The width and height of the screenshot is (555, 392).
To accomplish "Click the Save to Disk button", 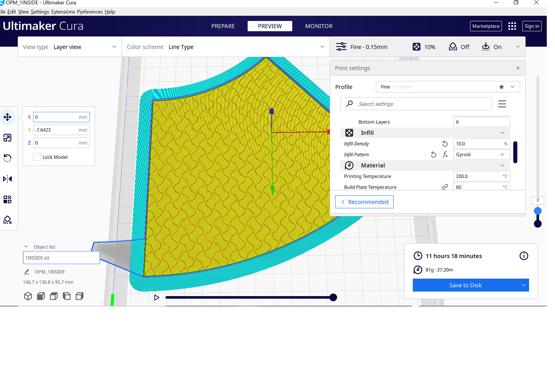I will point(465,285).
